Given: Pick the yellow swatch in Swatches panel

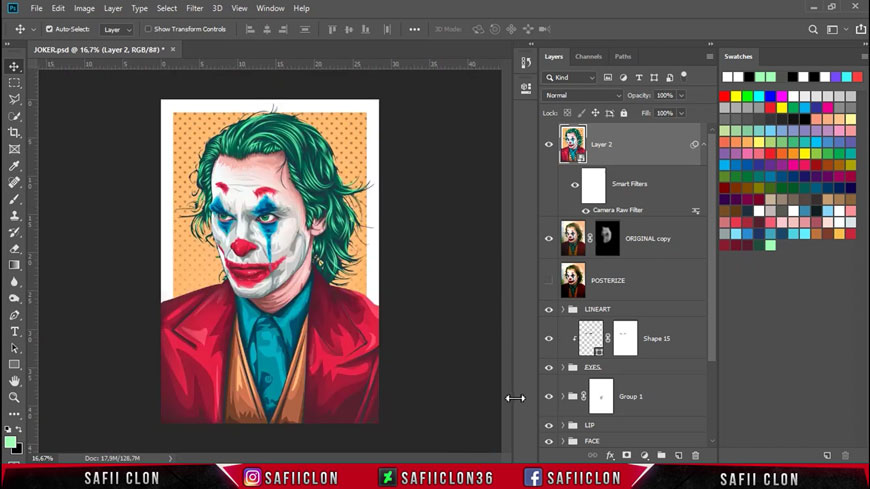Looking at the screenshot, I should [x=736, y=97].
